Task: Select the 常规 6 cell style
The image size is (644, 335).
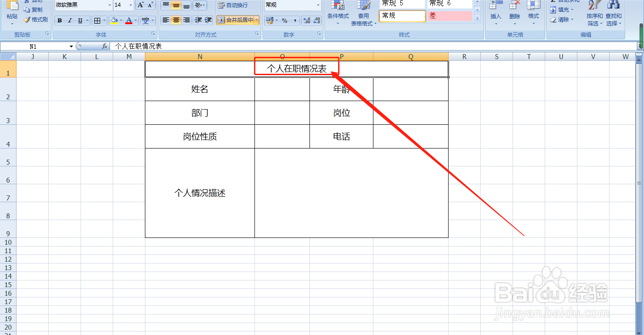Action: 449,4
